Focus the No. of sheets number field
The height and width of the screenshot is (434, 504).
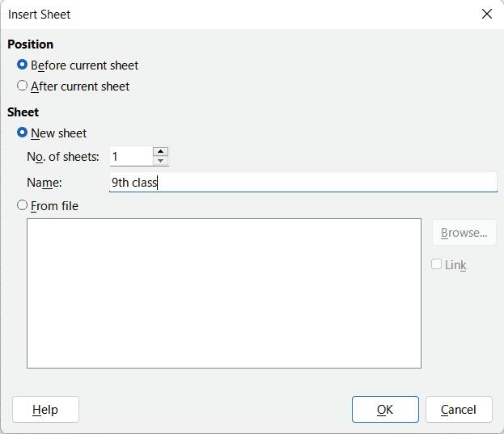pos(131,156)
